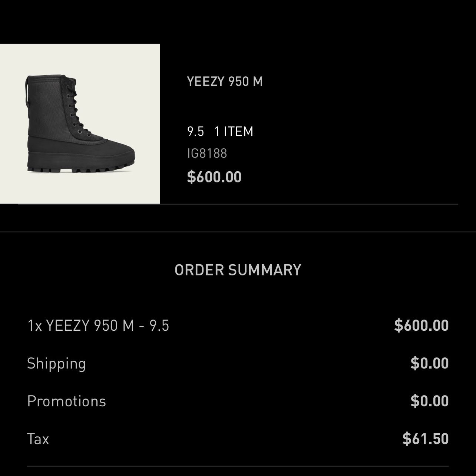Open the Yeezy 950 boot product image

click(x=80, y=123)
